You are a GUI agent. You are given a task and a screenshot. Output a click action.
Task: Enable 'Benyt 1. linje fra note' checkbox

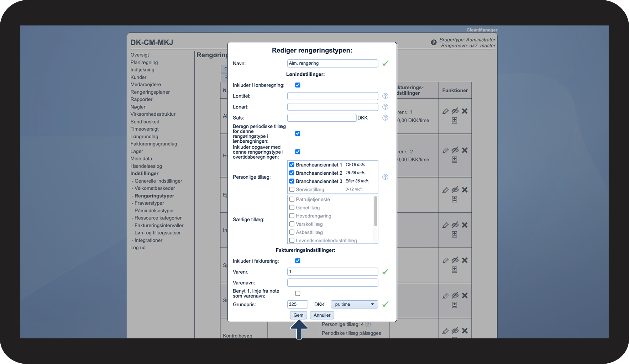[x=298, y=293]
